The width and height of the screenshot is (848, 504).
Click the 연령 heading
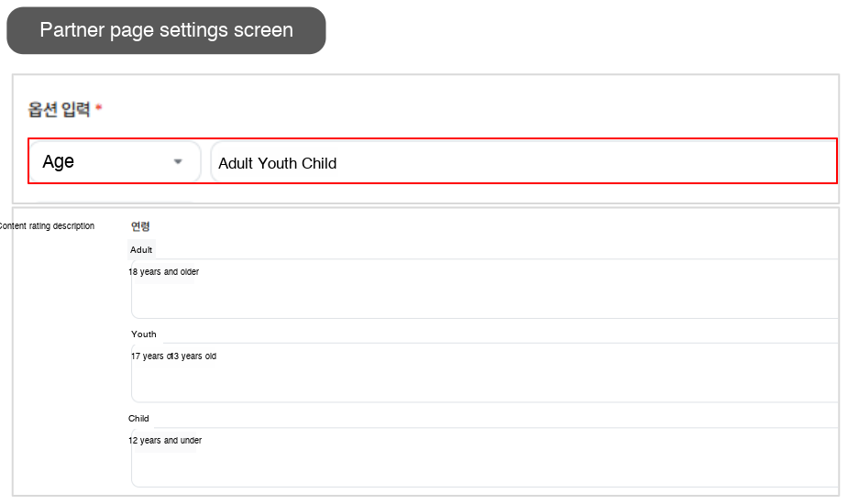click(140, 226)
